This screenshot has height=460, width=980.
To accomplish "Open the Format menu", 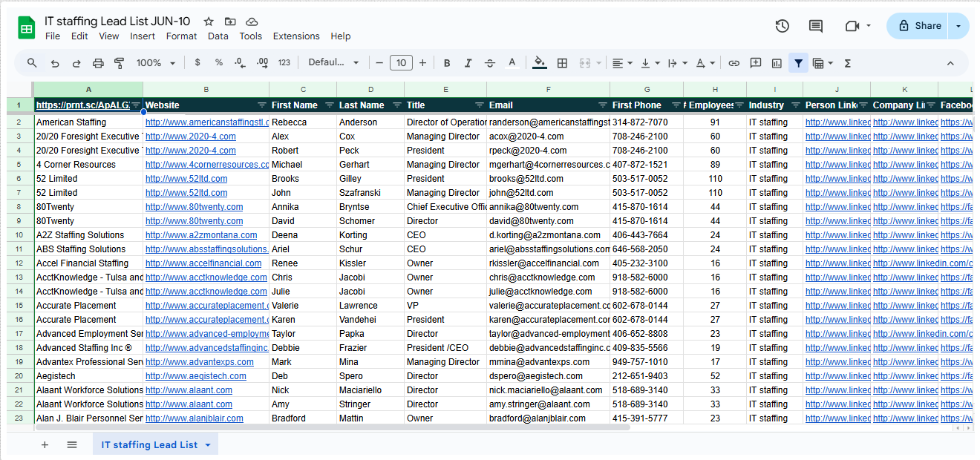I will [181, 36].
